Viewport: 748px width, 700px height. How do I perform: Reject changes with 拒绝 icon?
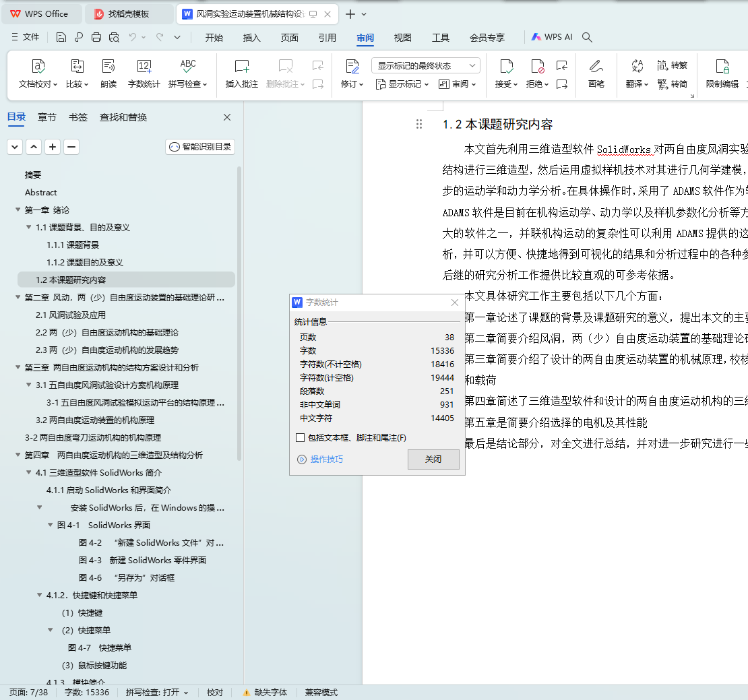tap(537, 67)
